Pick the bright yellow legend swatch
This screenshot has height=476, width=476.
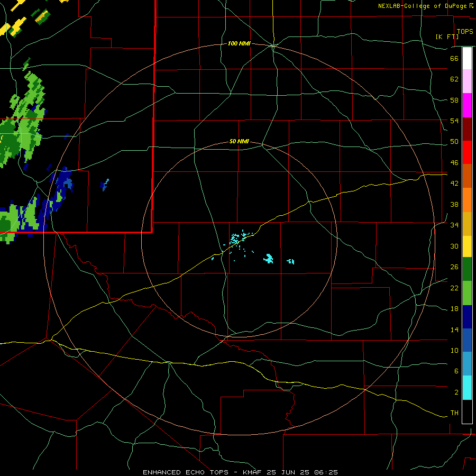(467, 246)
